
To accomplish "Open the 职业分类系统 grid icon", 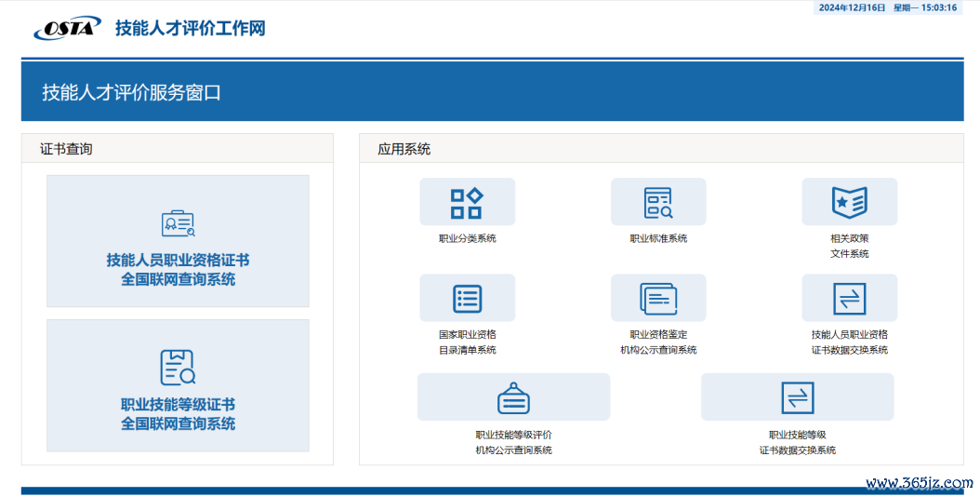I will (x=467, y=202).
